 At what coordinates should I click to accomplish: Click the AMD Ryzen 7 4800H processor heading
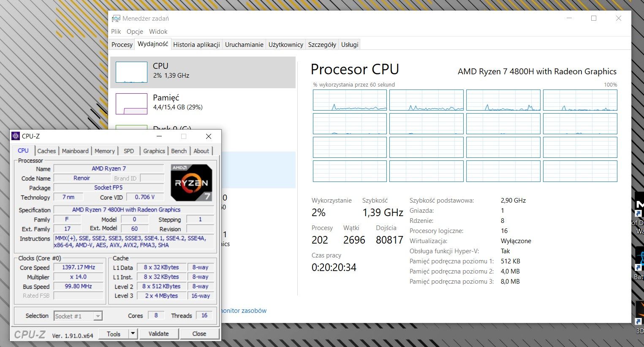[537, 72]
